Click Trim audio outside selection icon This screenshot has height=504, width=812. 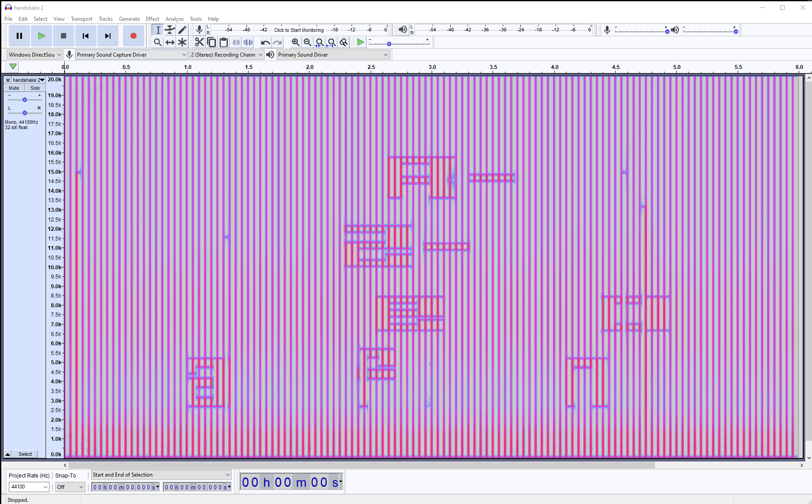point(236,42)
